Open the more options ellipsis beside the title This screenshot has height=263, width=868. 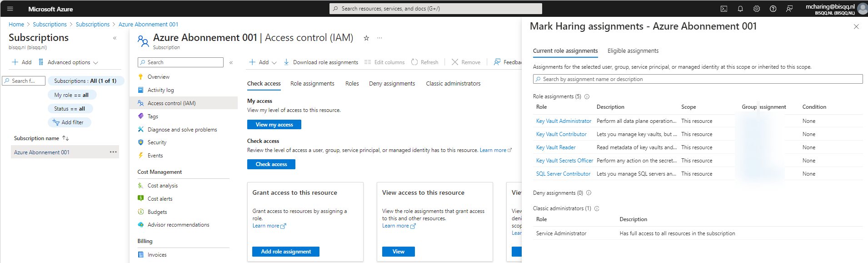(379, 38)
